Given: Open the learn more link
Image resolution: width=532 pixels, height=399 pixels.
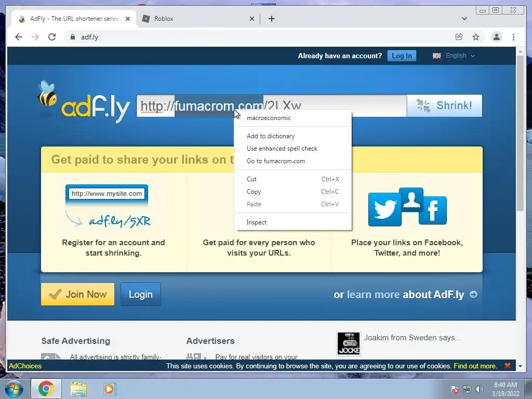Looking at the screenshot, I should click(x=373, y=295).
